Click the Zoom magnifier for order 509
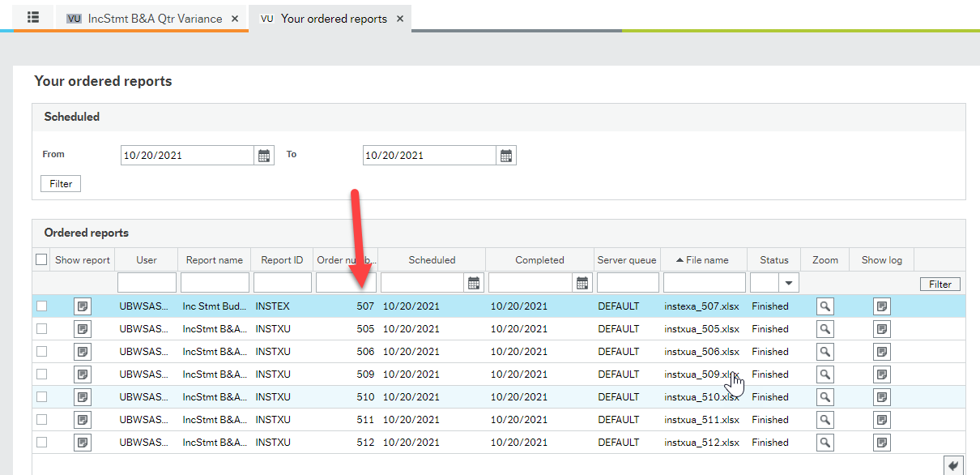Viewport: 980px width, 475px height. point(824,374)
